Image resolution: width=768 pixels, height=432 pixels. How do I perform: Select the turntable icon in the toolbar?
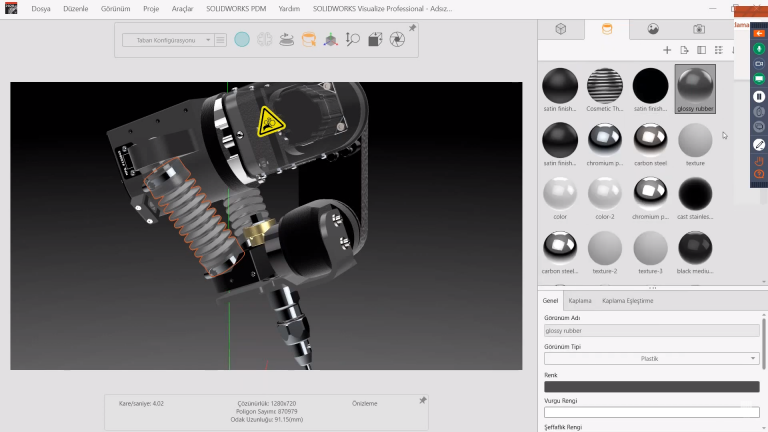tap(286, 40)
